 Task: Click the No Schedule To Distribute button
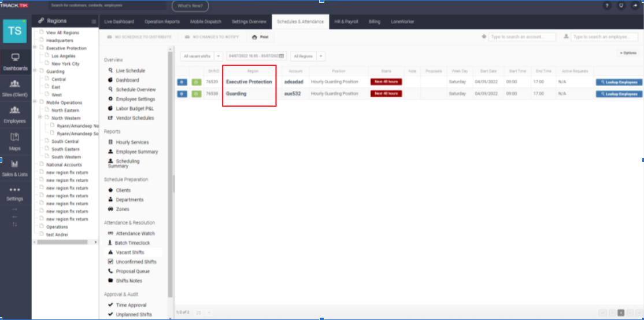139,37
